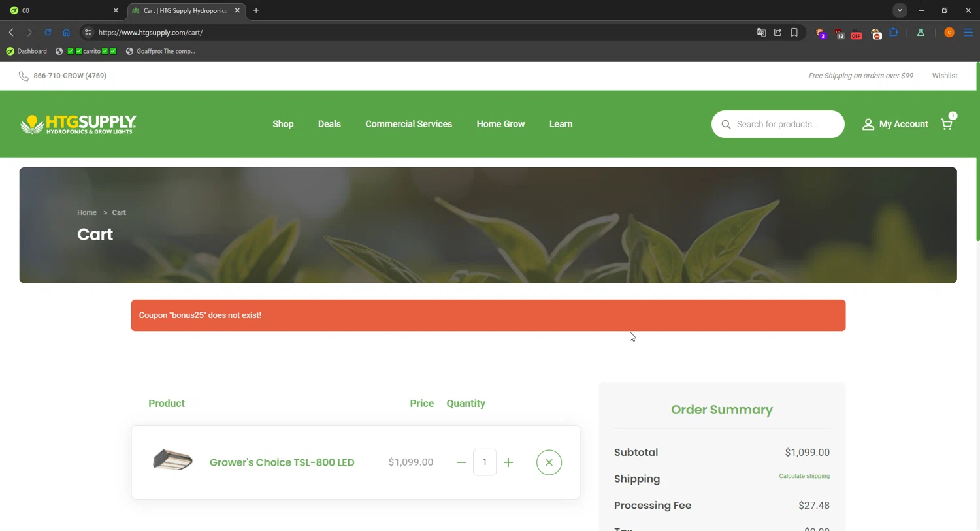This screenshot has width=980, height=531.
Task: Click the extension marked OFF
Action: click(x=857, y=33)
